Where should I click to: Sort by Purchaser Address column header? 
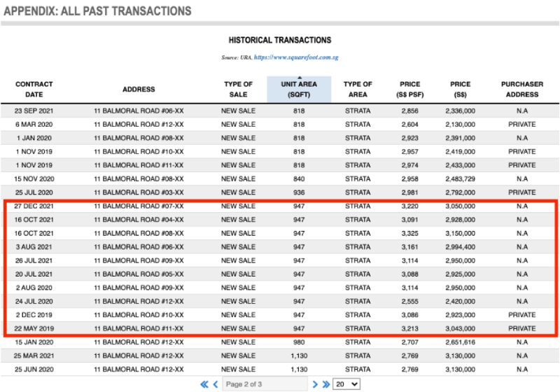(521, 89)
